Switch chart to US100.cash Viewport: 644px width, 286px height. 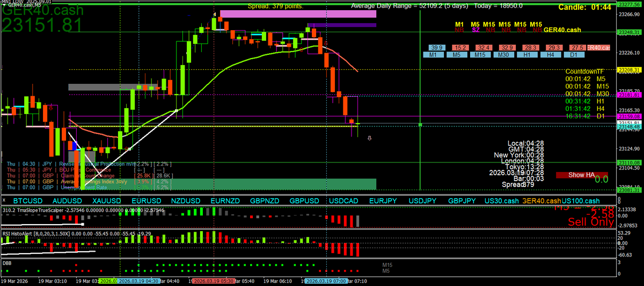(x=581, y=201)
